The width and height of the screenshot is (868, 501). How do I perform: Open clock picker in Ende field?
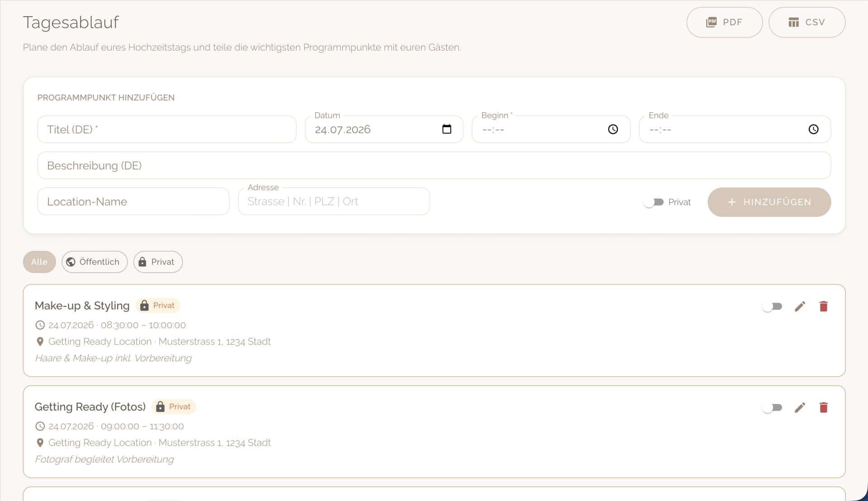coord(813,129)
